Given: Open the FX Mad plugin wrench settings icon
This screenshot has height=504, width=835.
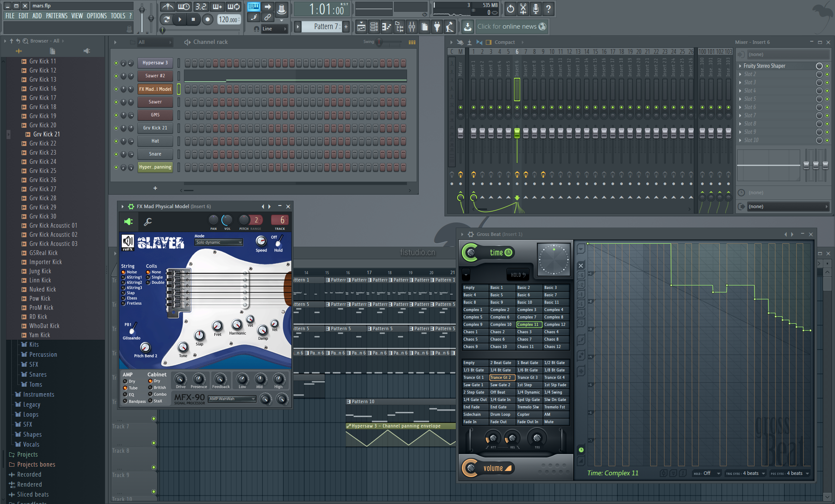Looking at the screenshot, I should pos(148,222).
